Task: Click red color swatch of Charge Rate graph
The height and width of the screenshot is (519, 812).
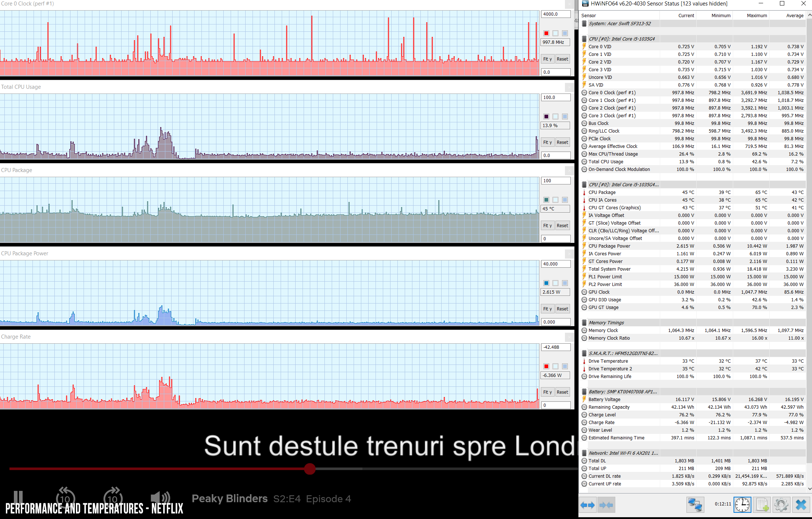Action: point(546,366)
